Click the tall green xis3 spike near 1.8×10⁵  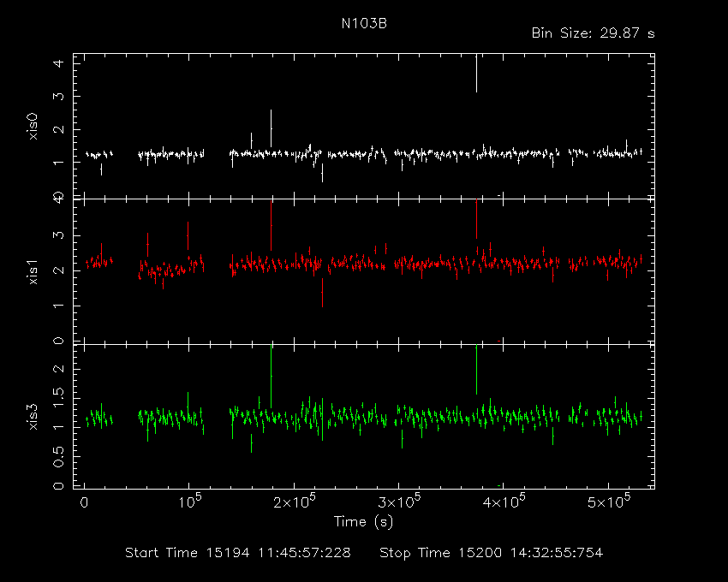click(x=272, y=377)
